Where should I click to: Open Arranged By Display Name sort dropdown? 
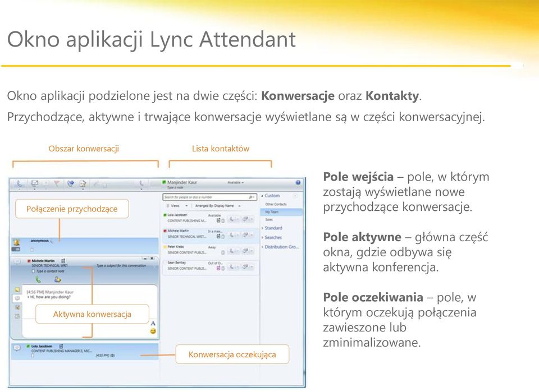[x=217, y=206]
